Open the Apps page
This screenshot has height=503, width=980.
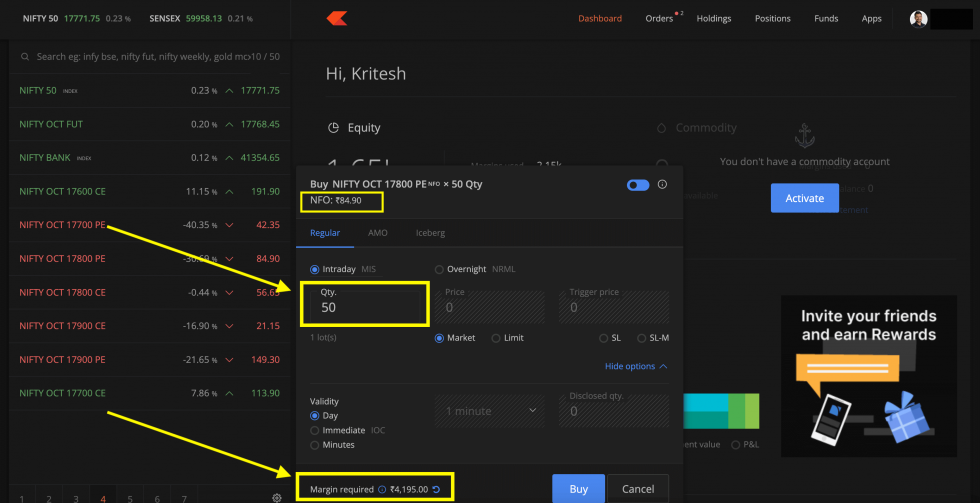(871, 19)
